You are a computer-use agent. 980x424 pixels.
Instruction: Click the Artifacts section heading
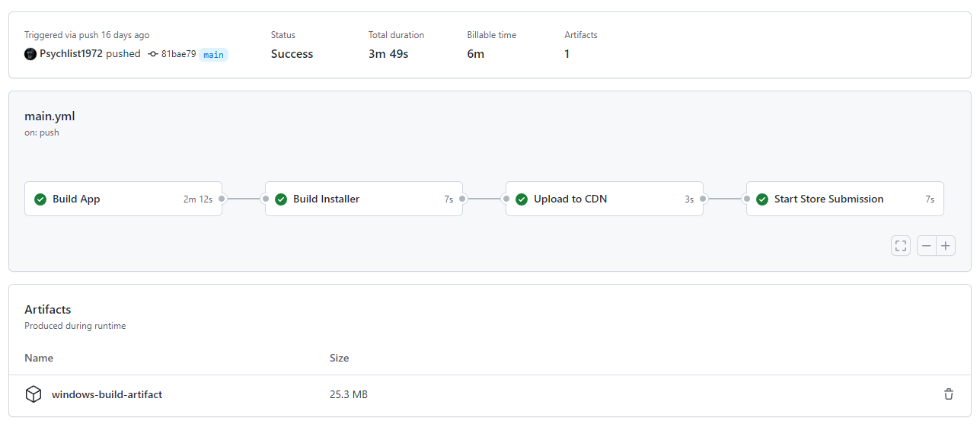pos(48,310)
